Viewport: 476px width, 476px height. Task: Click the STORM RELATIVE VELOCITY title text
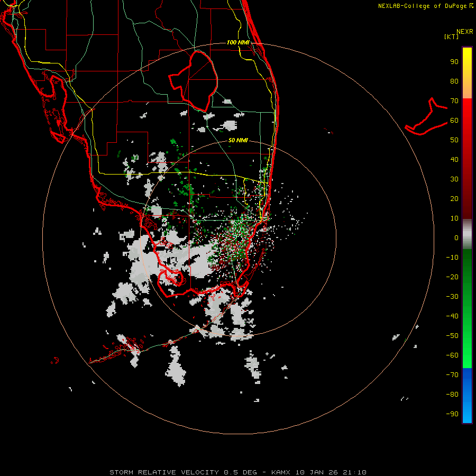(x=164, y=472)
